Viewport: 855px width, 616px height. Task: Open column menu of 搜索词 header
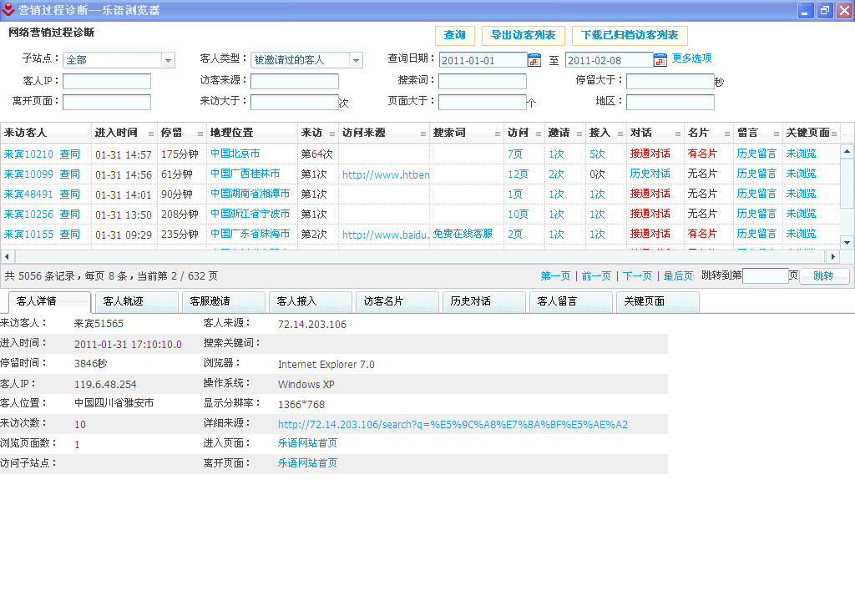(x=498, y=134)
